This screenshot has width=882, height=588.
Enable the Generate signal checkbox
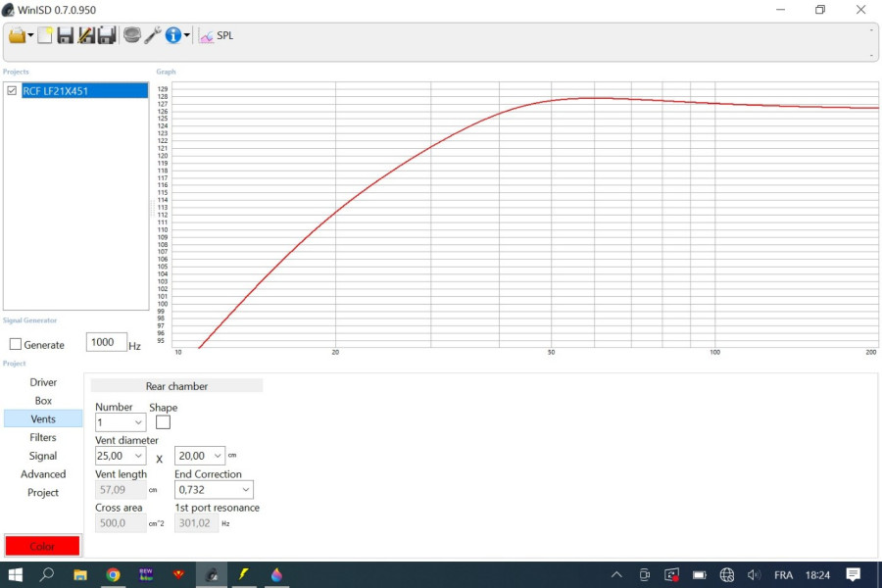(x=16, y=344)
